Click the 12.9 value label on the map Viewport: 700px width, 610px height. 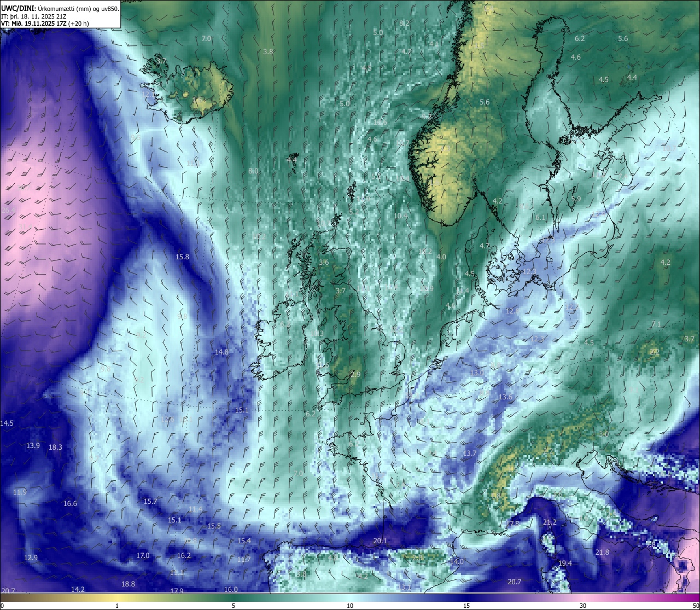coord(31,558)
